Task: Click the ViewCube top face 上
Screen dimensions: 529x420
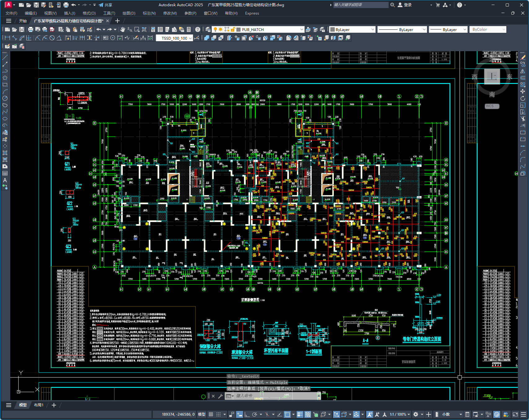Action: coord(492,76)
